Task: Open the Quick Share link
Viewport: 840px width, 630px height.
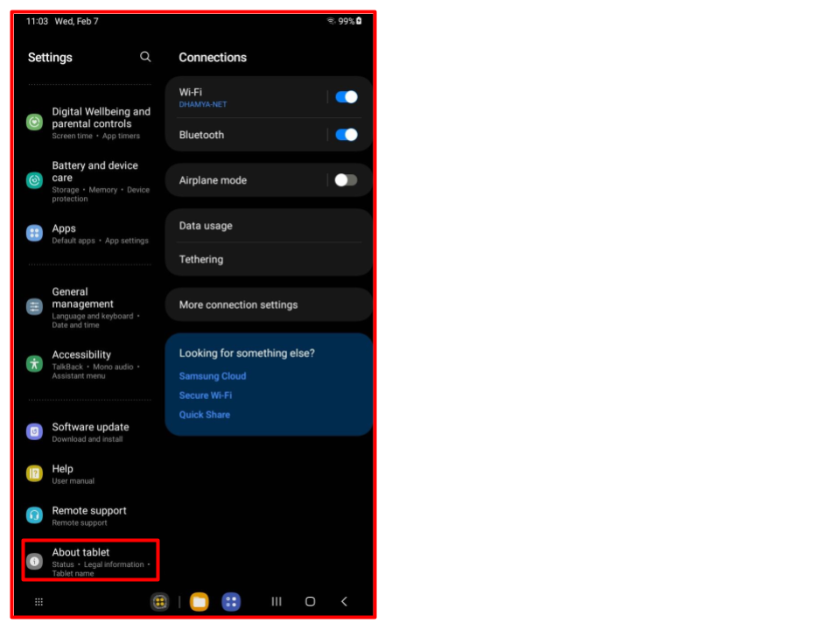Action: (x=205, y=415)
